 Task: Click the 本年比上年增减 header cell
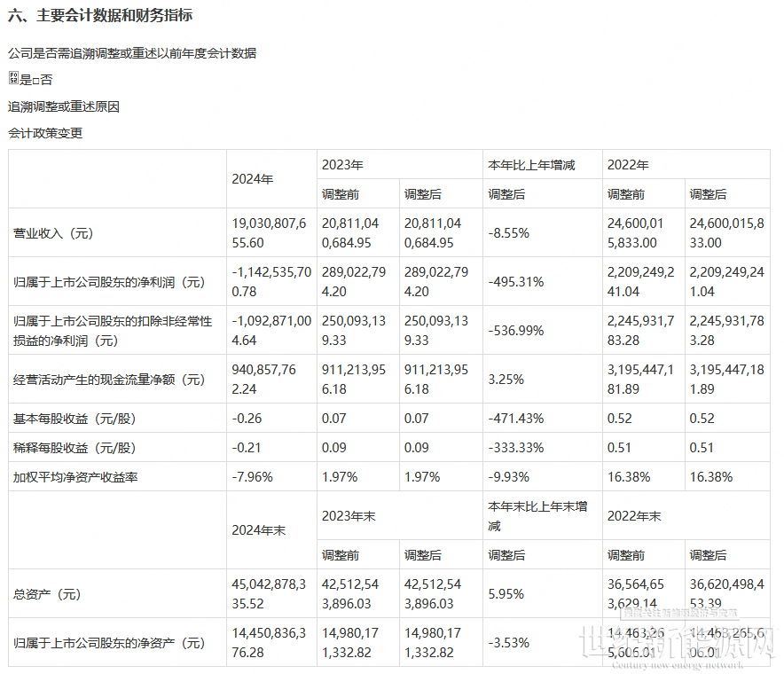coord(531,165)
